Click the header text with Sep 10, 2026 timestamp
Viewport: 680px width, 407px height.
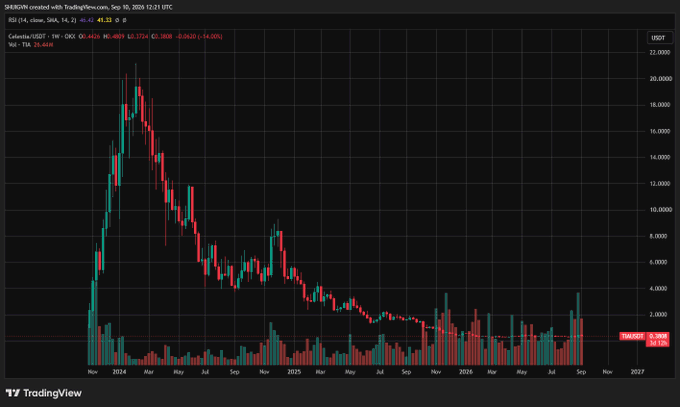(x=88, y=7)
